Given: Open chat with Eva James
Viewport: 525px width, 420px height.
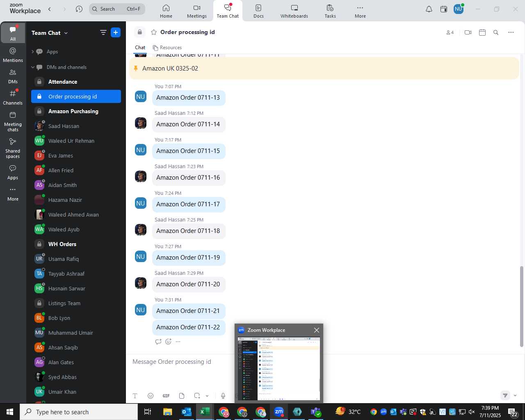Looking at the screenshot, I should click(76, 155).
